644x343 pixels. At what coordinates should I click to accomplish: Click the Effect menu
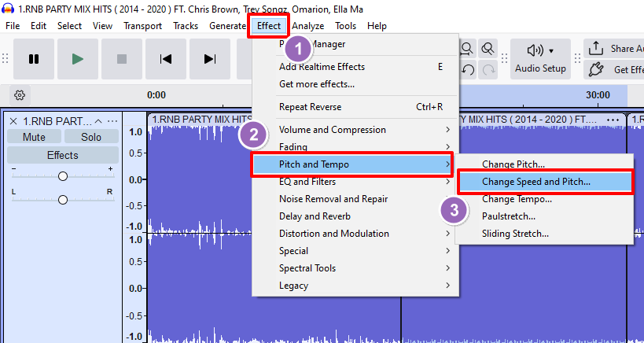269,26
